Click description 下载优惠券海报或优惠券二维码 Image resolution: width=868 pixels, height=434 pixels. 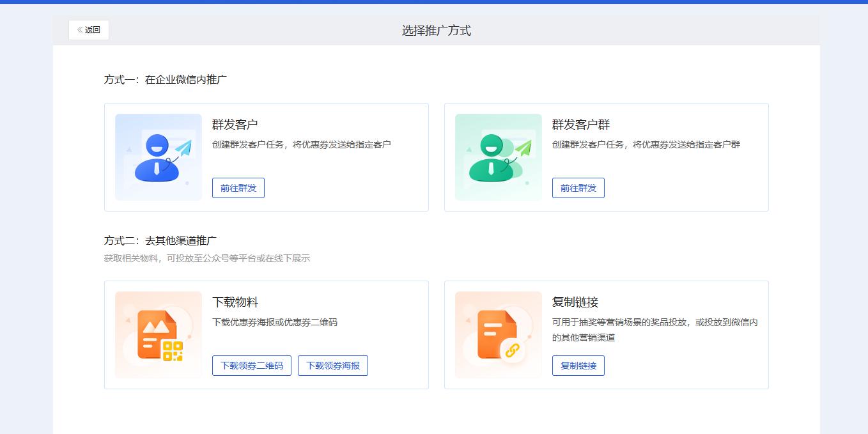(x=275, y=322)
